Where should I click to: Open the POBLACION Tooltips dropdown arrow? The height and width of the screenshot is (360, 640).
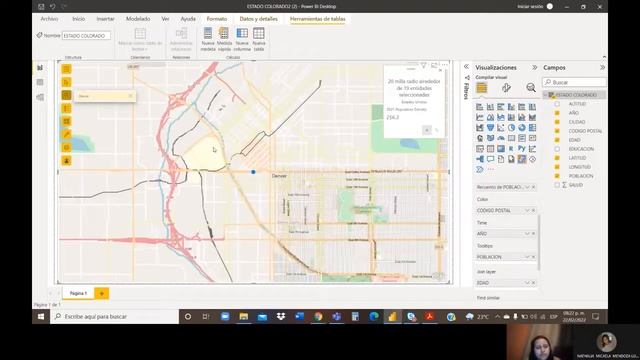(527, 257)
